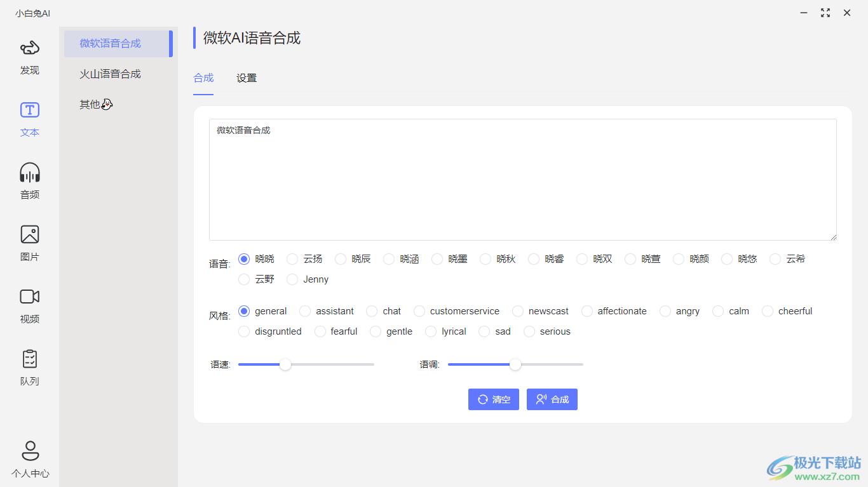Choose the 晓颜 voice
Screen dimensions: 868x487
coord(679,259)
